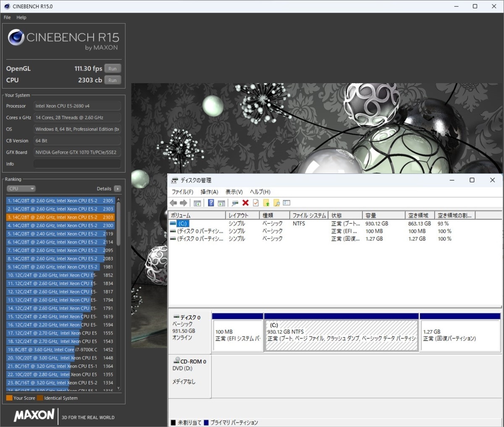504x427 pixels.
Task: Click the ディスク 0 label panel
Action: [x=190, y=332]
